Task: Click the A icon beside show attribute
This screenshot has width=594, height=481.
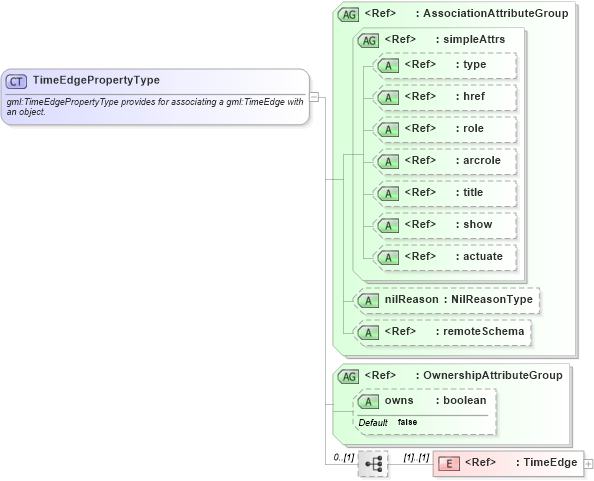Action: (388, 226)
